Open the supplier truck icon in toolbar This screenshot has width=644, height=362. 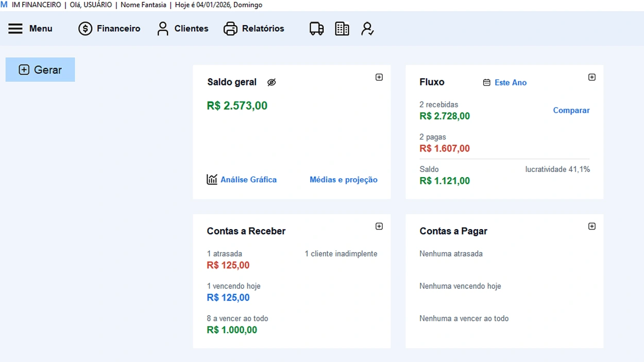click(x=316, y=28)
